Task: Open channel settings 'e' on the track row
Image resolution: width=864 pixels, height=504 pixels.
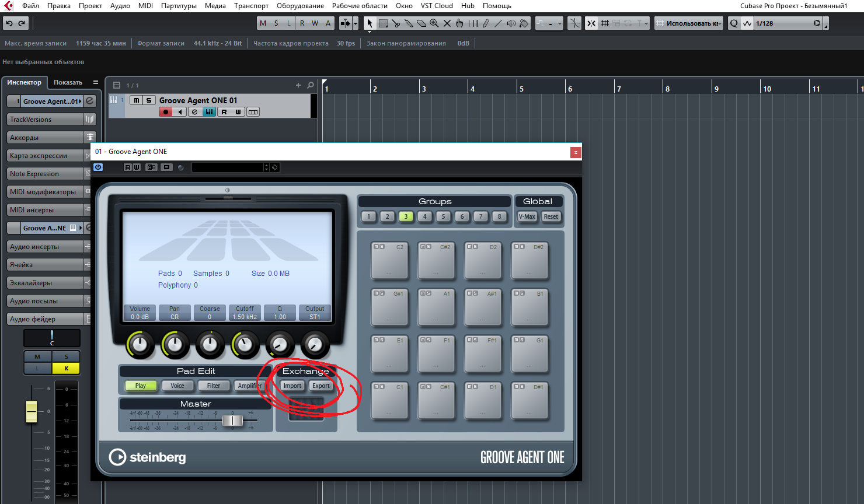Action: point(194,112)
